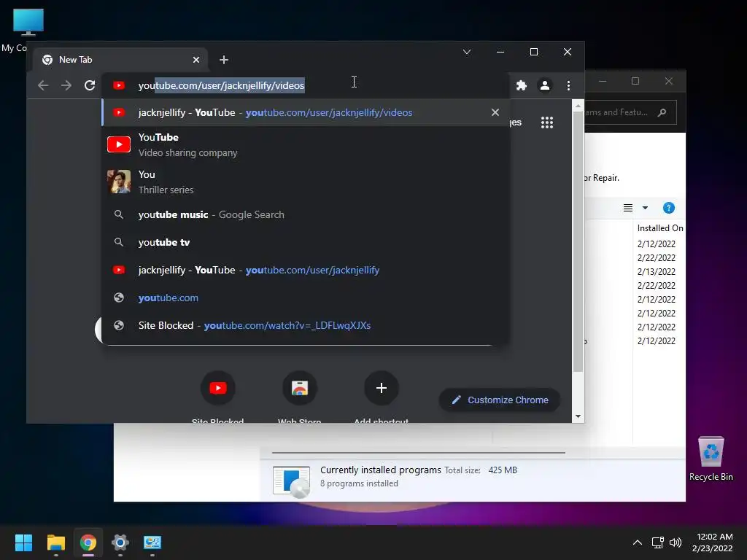Choose jacknjellify videos suggestion
This screenshot has width=747, height=560.
306,112
